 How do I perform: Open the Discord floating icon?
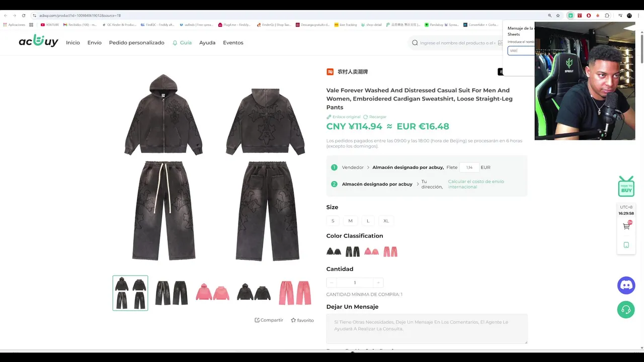click(x=626, y=286)
